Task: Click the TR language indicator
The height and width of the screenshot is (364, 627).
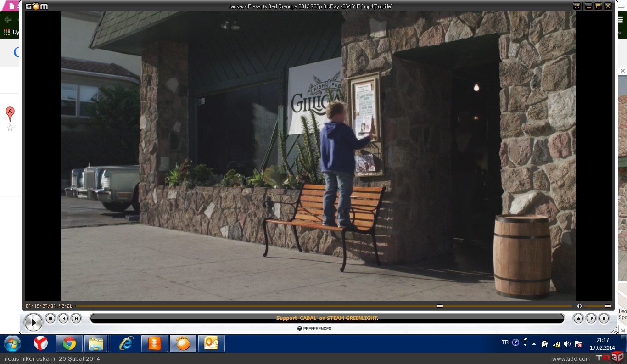Action: click(505, 342)
